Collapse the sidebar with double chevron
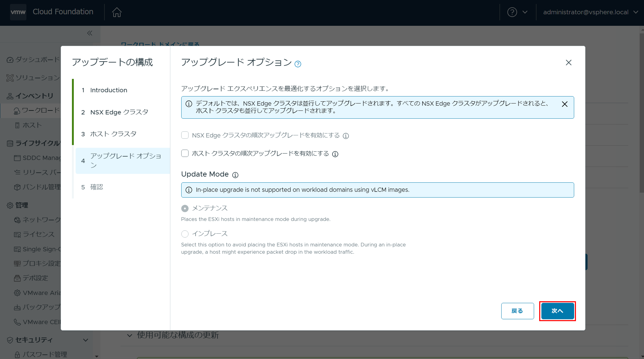 click(89, 33)
